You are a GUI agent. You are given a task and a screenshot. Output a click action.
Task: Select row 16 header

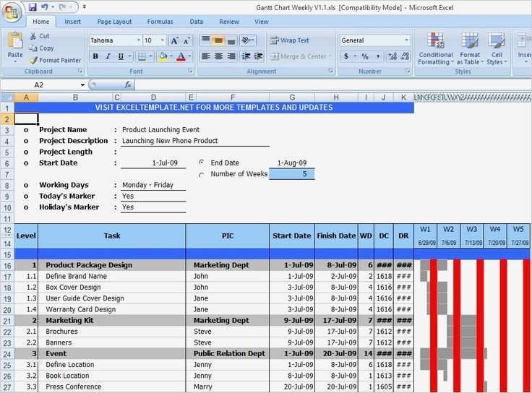pyautogui.click(x=7, y=265)
